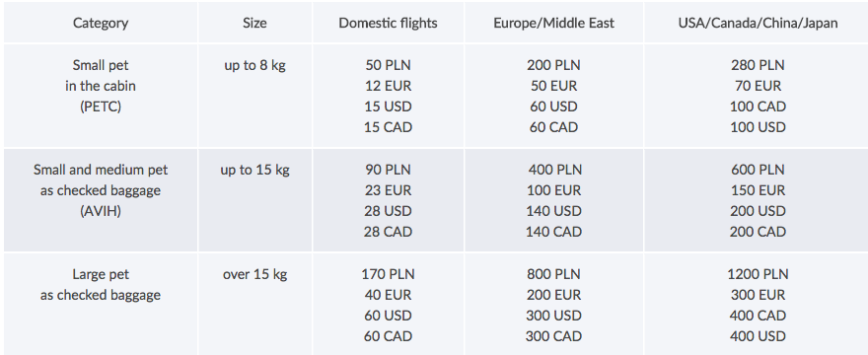Select the 600 PLN price value
868x355 pixels.
[758, 170]
